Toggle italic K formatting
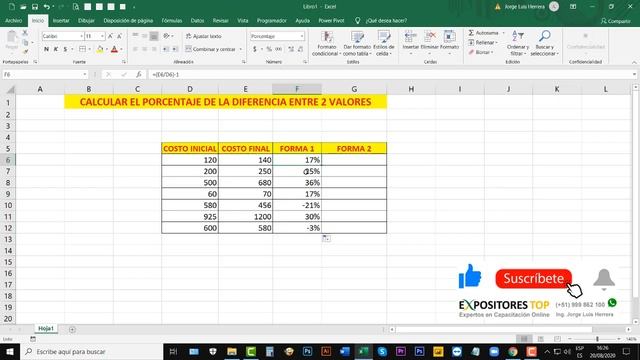 tap(56, 49)
